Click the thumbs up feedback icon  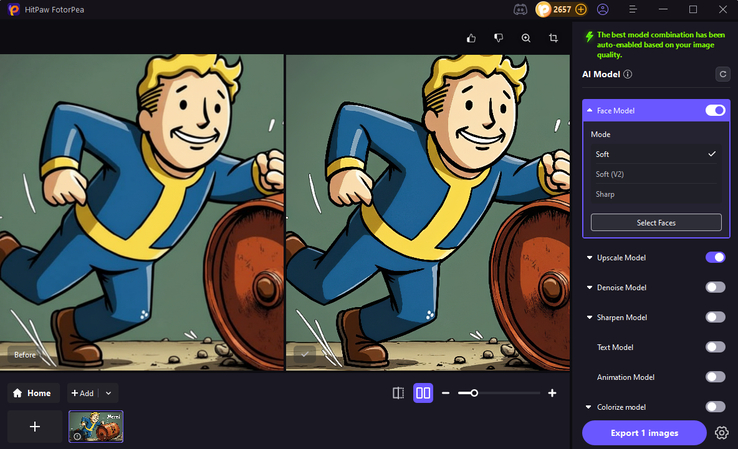(472, 38)
